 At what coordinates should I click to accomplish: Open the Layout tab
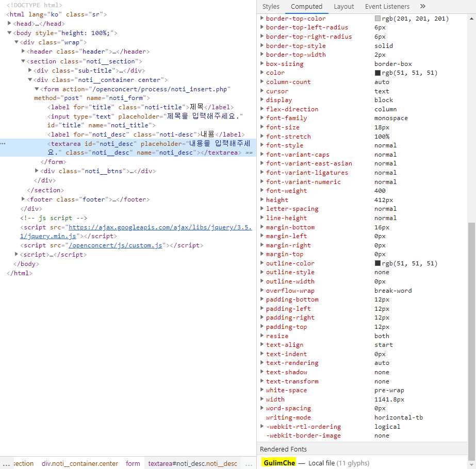(x=343, y=6)
